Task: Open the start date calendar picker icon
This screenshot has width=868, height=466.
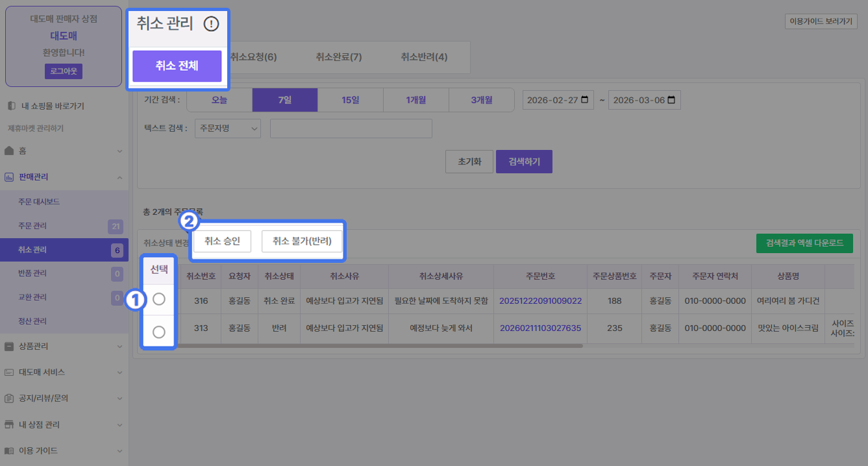Action: 585,101
